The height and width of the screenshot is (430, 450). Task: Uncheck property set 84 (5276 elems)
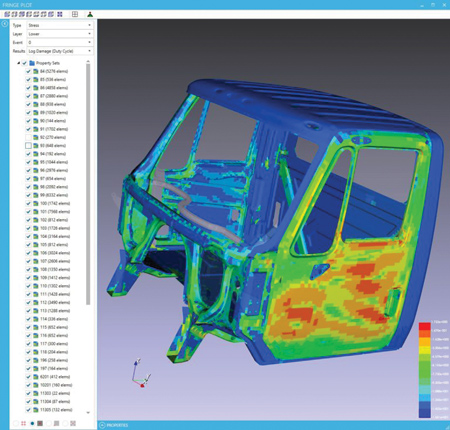point(28,71)
